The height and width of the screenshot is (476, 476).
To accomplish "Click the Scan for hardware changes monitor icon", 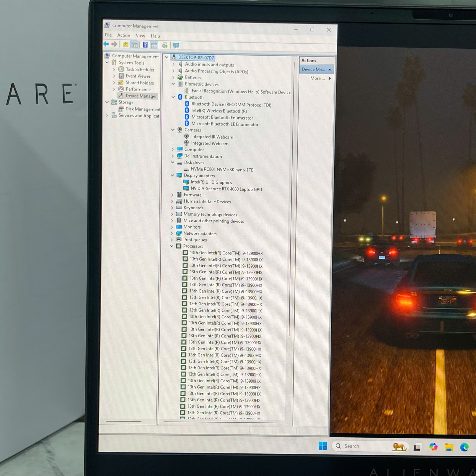I will (x=176, y=45).
